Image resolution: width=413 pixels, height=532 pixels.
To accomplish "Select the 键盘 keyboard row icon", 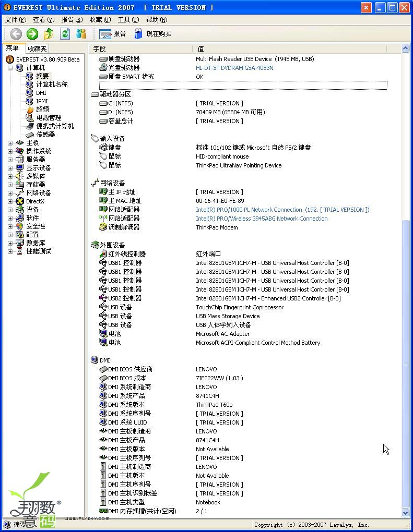I will click(x=103, y=147).
